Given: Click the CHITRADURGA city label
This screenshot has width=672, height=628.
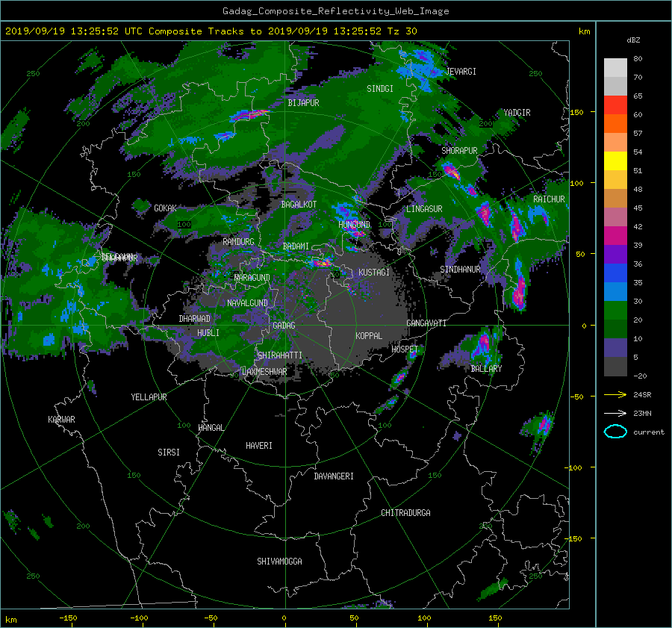Looking at the screenshot, I should pyautogui.click(x=406, y=513).
